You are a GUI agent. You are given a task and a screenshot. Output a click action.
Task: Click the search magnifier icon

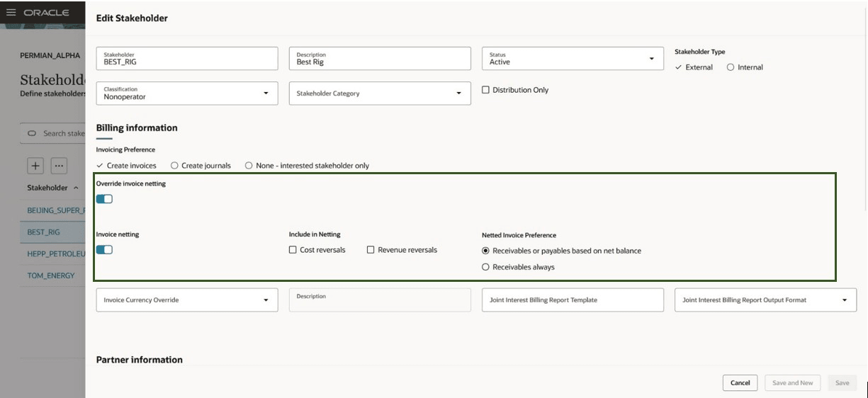pyautogui.click(x=31, y=133)
